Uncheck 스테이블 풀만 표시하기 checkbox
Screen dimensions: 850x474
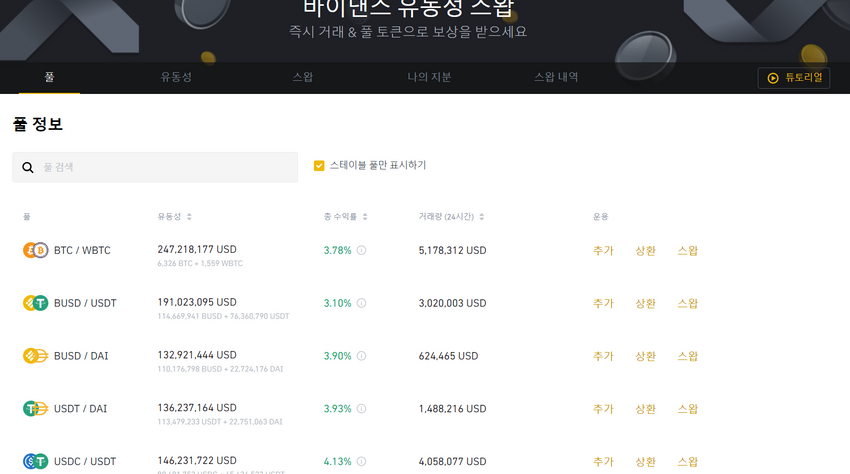[319, 165]
